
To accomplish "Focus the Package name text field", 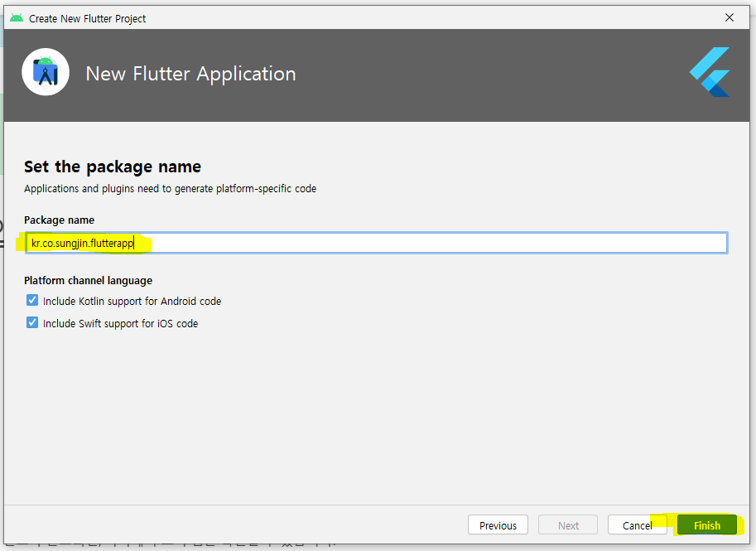I will 376,243.
